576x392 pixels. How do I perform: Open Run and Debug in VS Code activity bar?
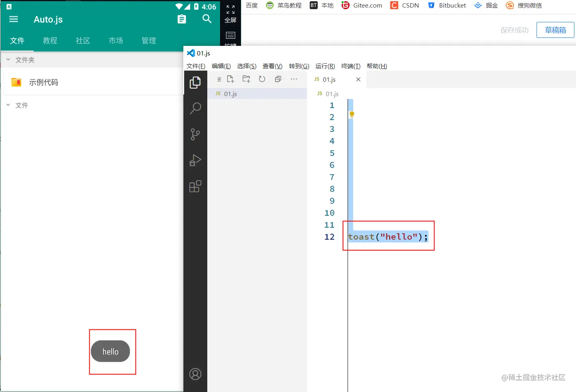tap(195, 160)
